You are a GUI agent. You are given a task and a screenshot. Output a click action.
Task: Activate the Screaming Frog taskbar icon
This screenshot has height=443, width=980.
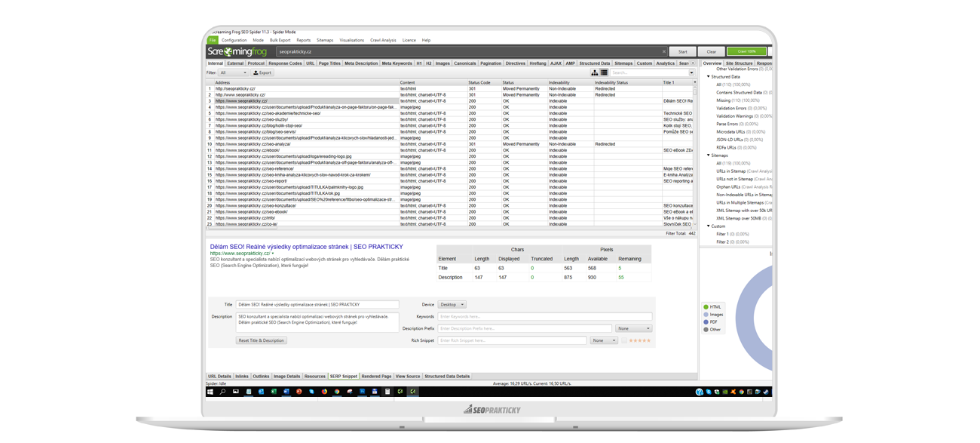pos(412,392)
